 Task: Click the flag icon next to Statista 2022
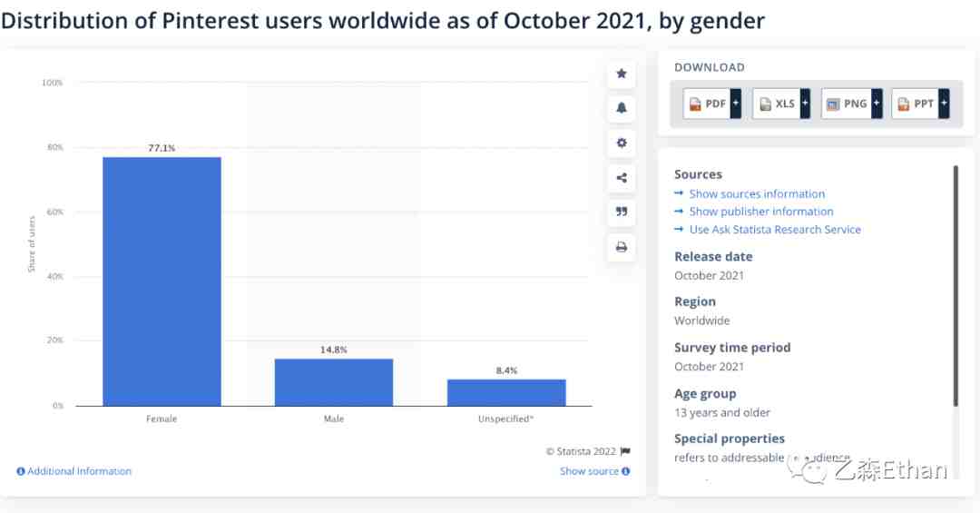coord(625,451)
